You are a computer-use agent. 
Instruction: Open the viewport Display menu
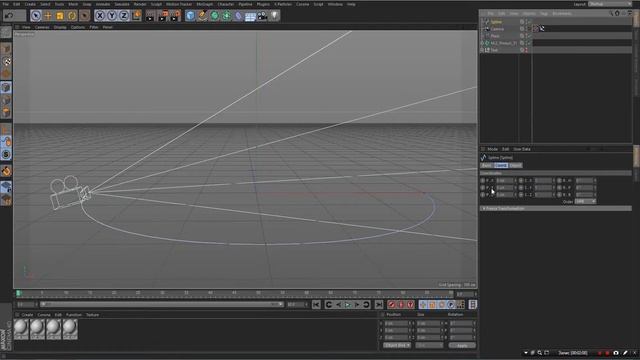click(60, 27)
